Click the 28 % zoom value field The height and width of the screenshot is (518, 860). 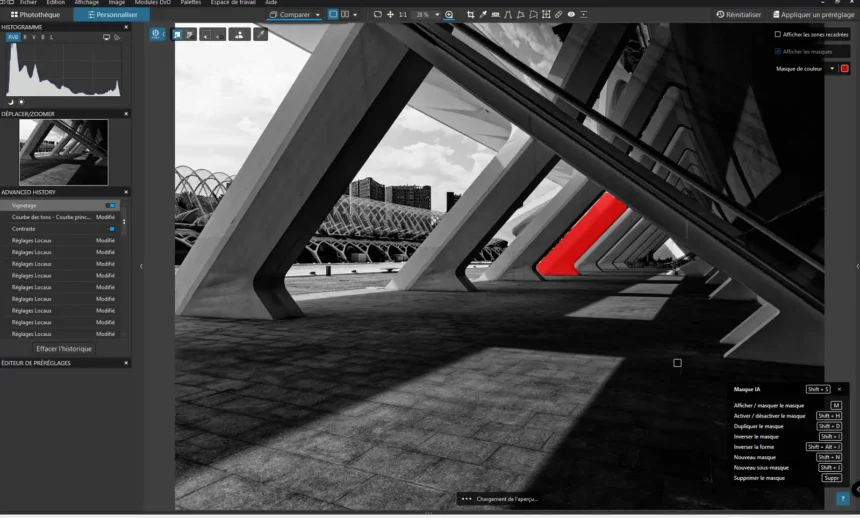(x=422, y=15)
